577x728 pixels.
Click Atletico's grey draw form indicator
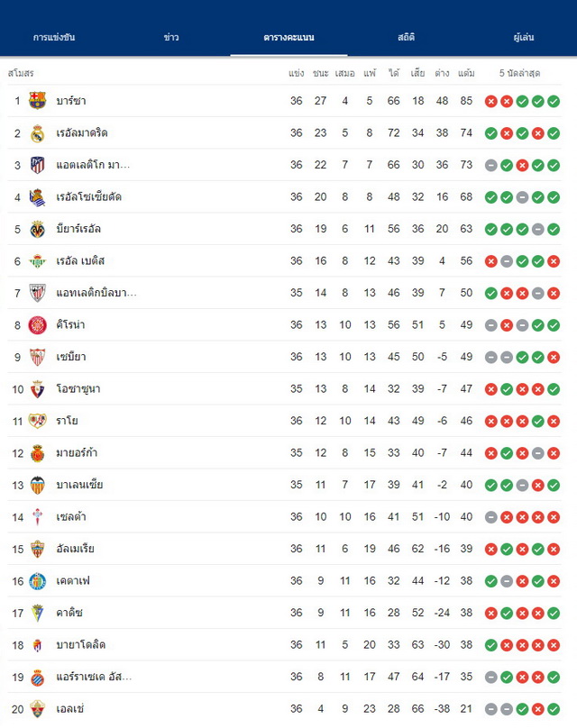491,165
